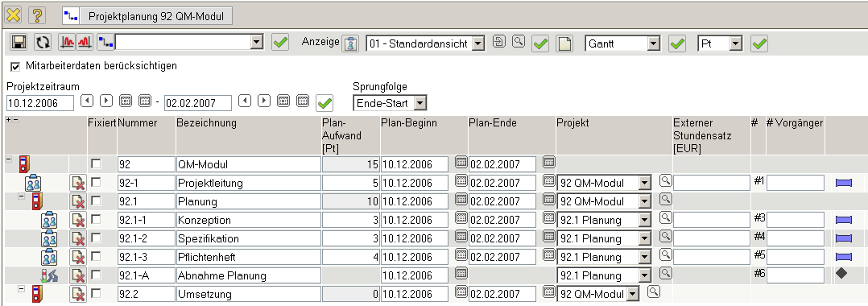This screenshot has height=306, width=868.
Task: Click the Abnahme Planung milestone diamond
Action: (x=842, y=273)
